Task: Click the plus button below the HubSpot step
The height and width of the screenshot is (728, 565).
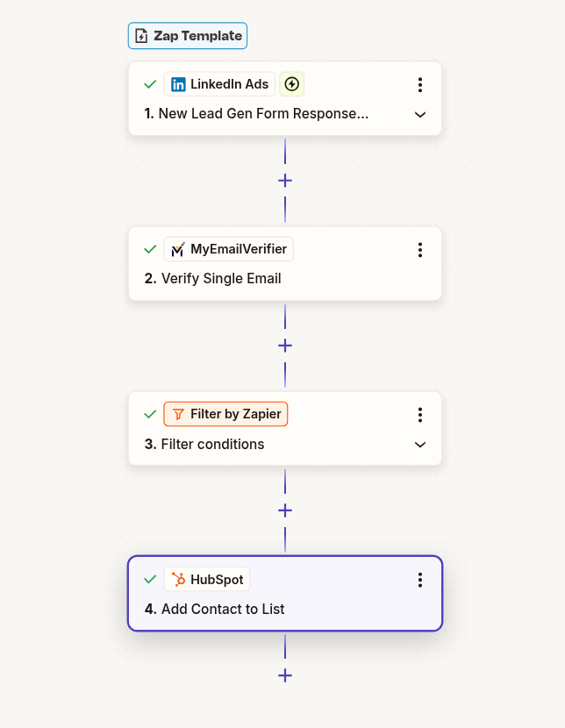Action: pyautogui.click(x=285, y=675)
